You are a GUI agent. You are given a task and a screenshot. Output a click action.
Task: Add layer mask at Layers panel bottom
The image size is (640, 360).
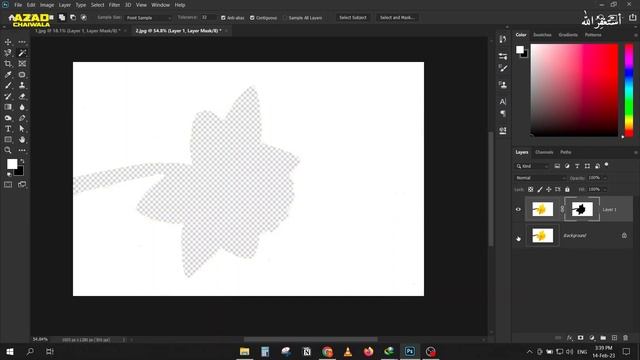click(x=580, y=338)
